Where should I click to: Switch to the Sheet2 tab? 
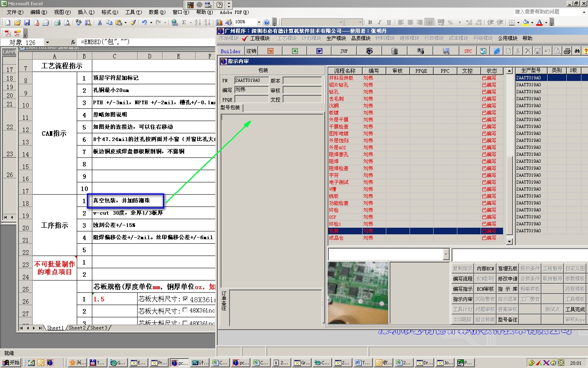point(77,328)
